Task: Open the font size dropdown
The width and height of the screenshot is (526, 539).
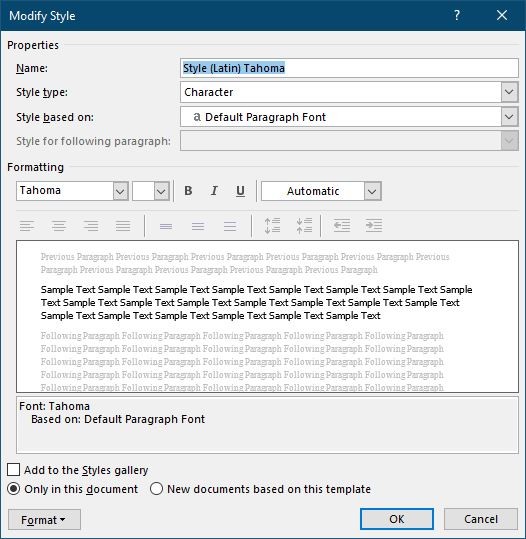Action: tap(161, 191)
